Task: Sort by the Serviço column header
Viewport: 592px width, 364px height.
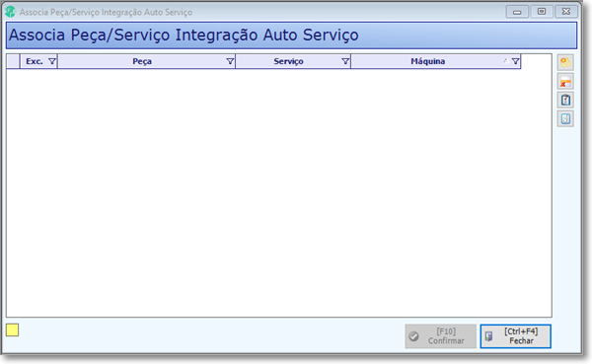Action: [x=288, y=61]
